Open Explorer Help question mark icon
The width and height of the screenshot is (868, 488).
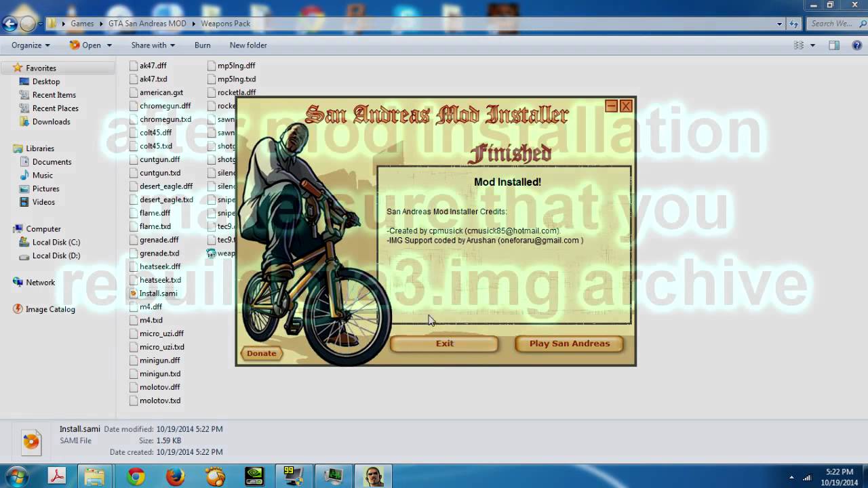[857, 45]
